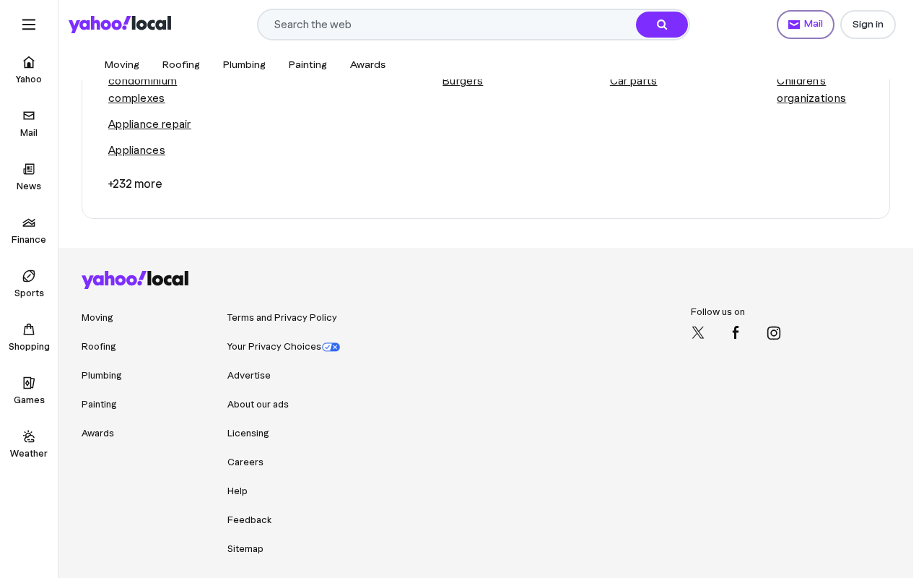The width and height of the screenshot is (924, 578).
Task: Visit the Instagram social page
Action: click(774, 333)
